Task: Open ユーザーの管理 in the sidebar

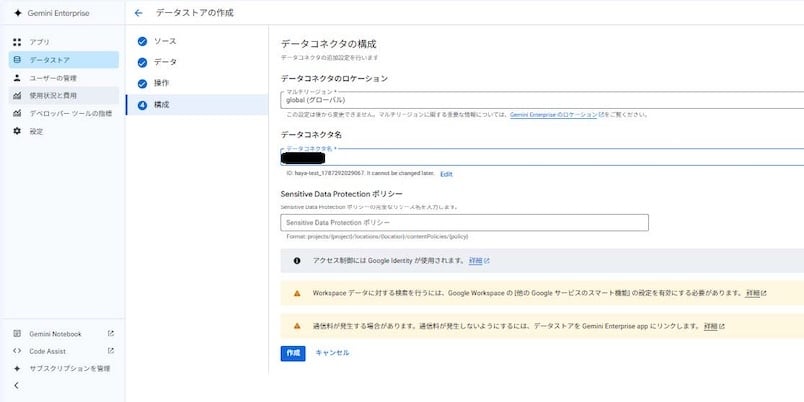Action: (64, 78)
